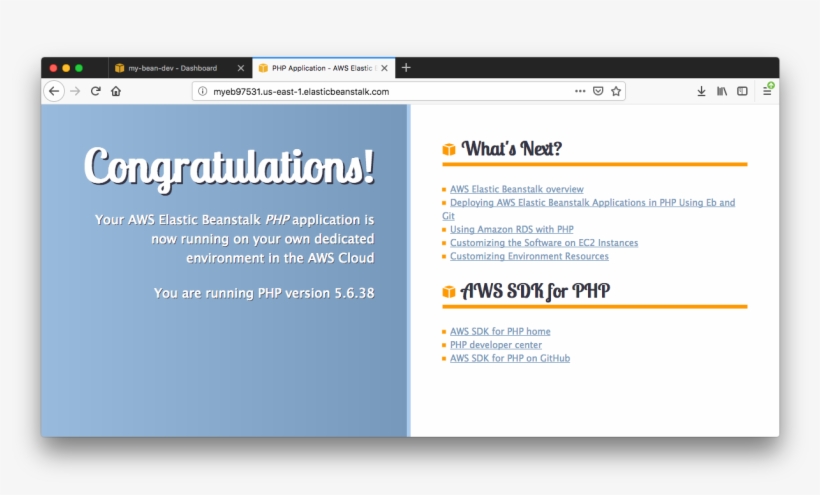Click the AWS SDK for PHP heading
This screenshot has height=495, width=820.
(x=535, y=291)
